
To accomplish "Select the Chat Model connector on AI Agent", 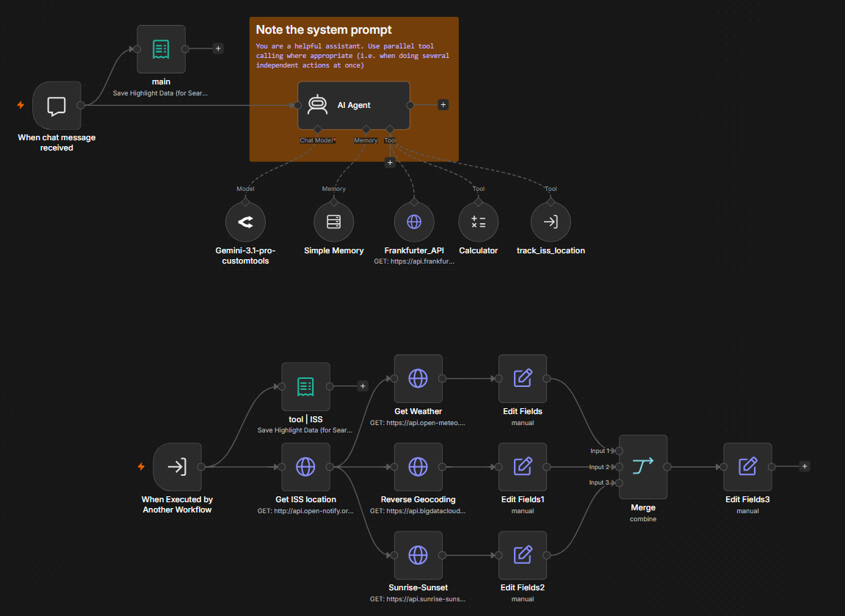I will click(317, 129).
